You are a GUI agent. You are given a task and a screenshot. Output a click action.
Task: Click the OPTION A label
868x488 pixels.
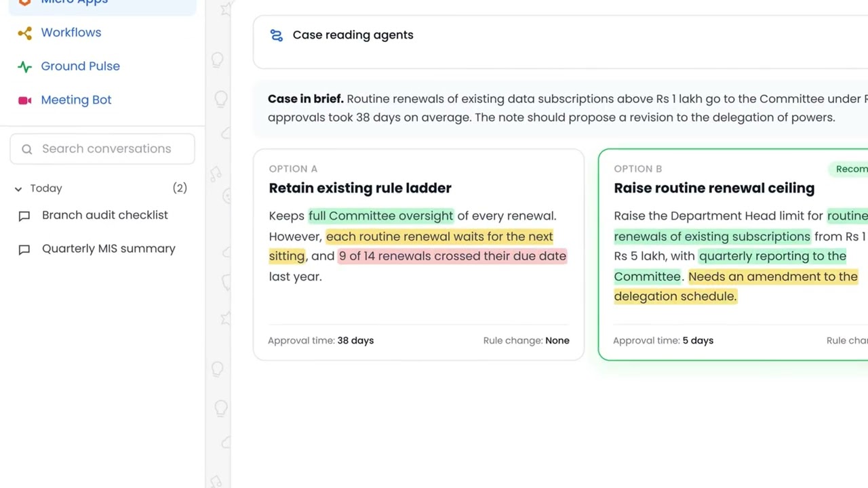click(x=293, y=169)
